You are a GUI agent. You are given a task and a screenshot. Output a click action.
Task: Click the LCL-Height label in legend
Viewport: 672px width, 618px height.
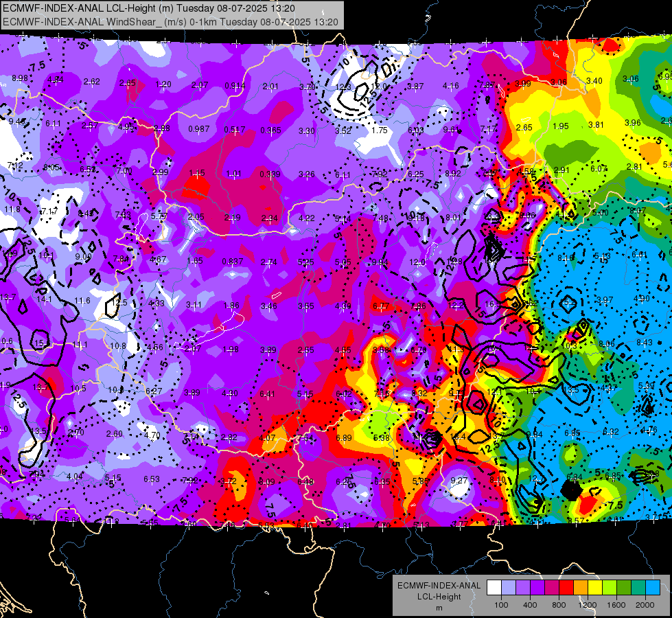(439, 597)
